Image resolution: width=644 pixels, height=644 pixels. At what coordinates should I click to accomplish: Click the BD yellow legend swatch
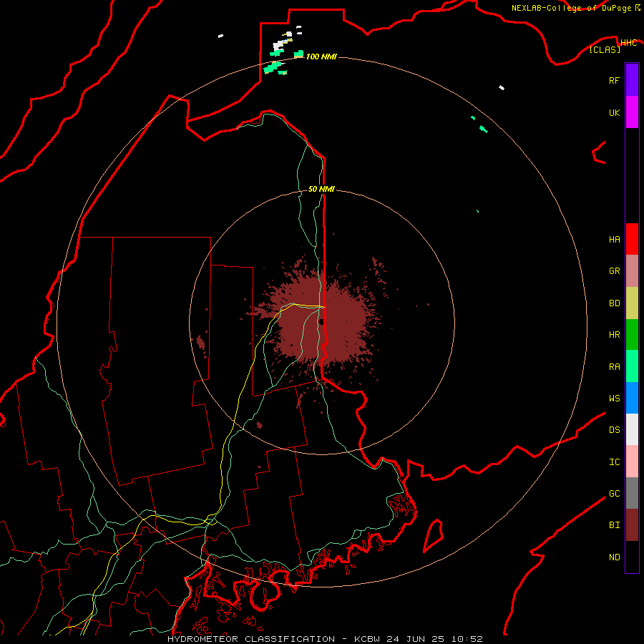(632, 303)
